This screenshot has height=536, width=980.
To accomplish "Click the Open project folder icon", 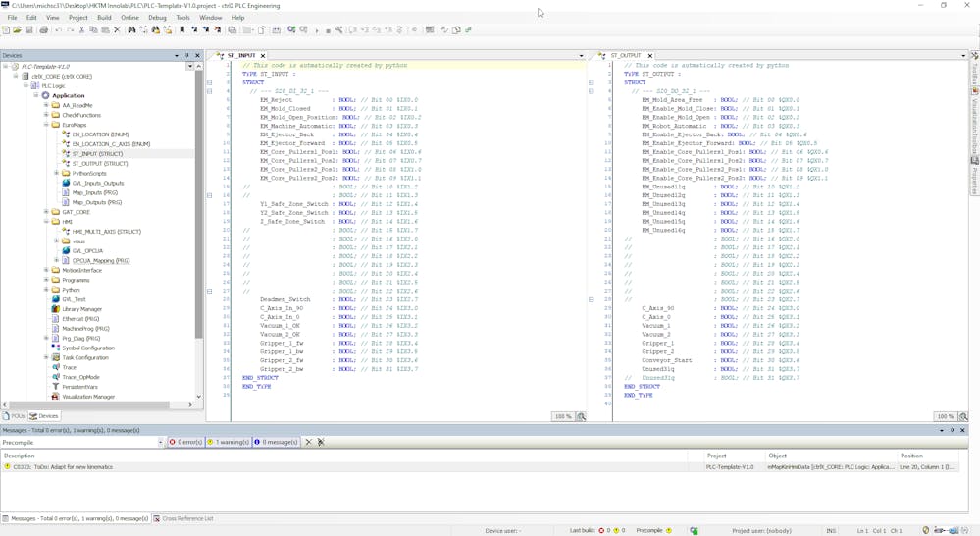I will coord(18,30).
